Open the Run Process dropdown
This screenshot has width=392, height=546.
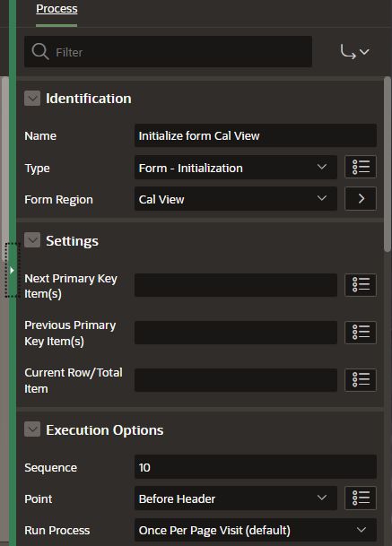(256, 530)
